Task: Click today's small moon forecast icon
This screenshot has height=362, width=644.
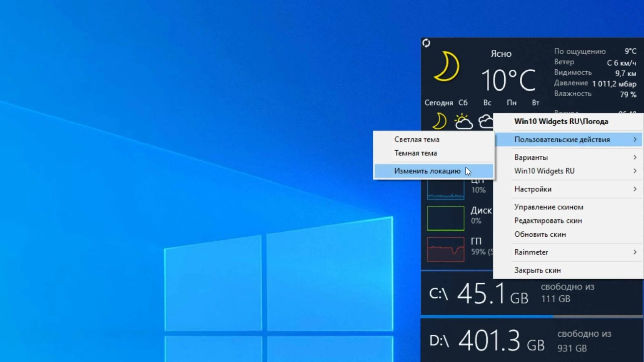Action: pos(439,121)
